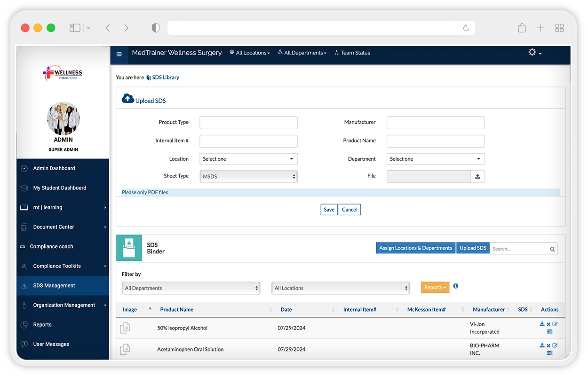Image resolution: width=588 pixels, height=376 pixels.
Task: Click the blue info icon beside Reports
Action: 455,286
